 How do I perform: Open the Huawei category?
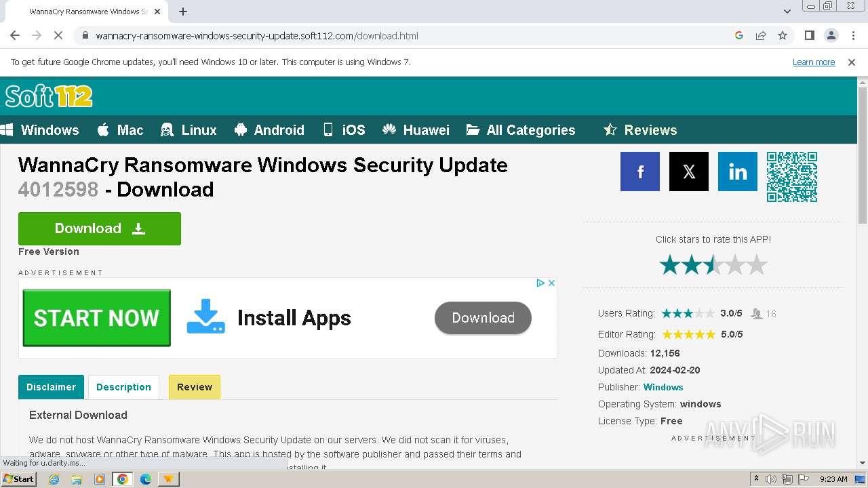pyautogui.click(x=416, y=130)
